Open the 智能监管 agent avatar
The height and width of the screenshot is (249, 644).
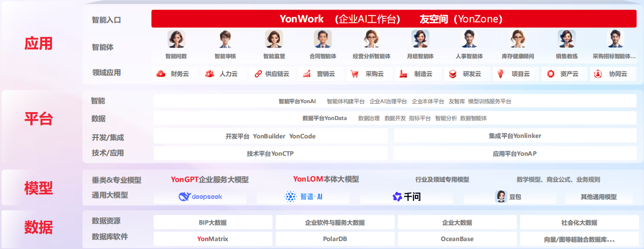click(x=274, y=39)
